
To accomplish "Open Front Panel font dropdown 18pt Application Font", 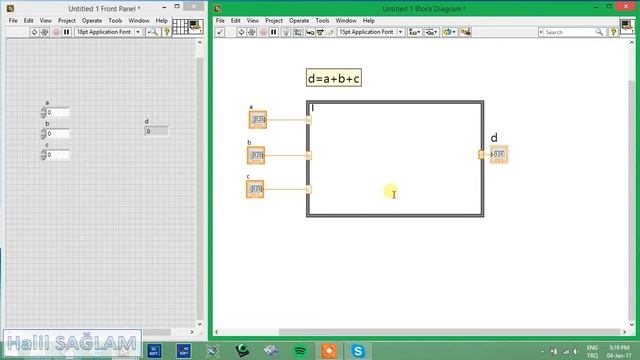I will click(x=108, y=32).
